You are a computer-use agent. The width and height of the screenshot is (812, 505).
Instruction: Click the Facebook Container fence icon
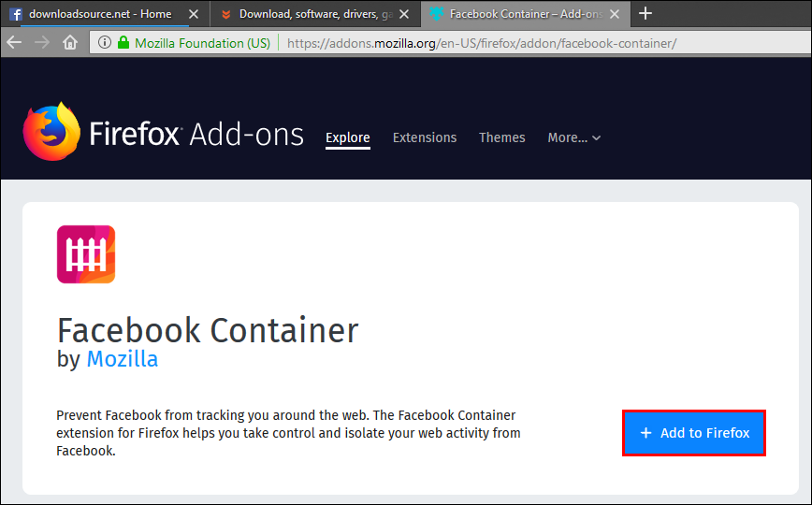(x=86, y=254)
